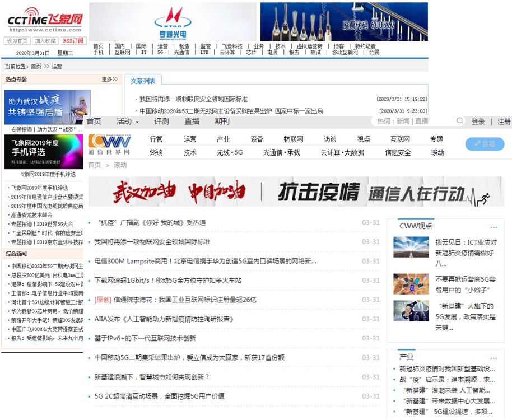
Task: Click the 拨云见日 article thumbnail
Action: (x=411, y=247)
